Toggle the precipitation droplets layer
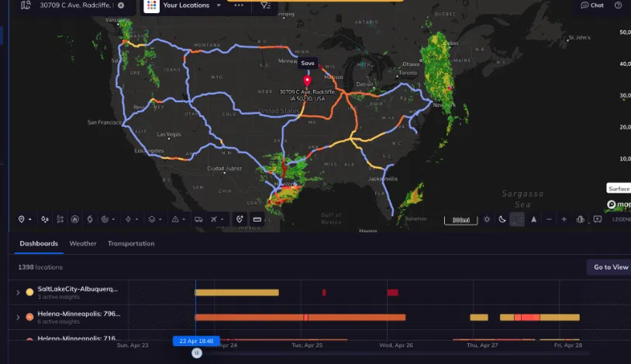 point(45,219)
